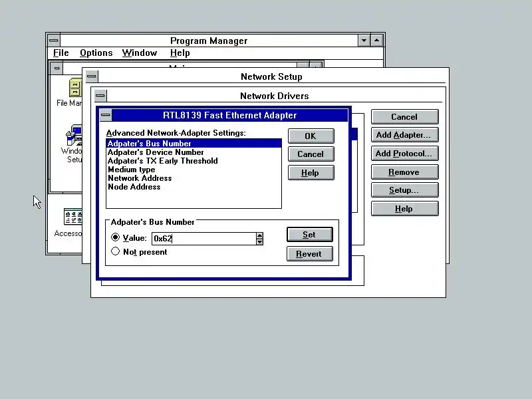Open Main group window control-menu box
532x399 pixels.
[57, 68]
